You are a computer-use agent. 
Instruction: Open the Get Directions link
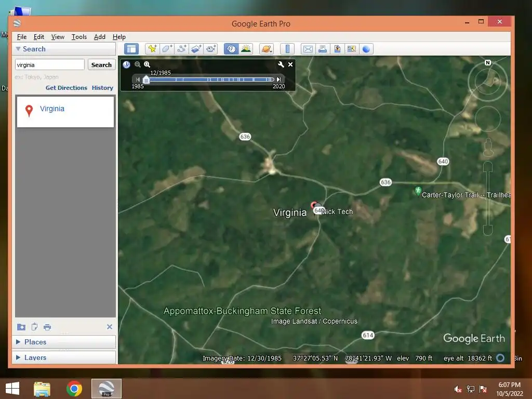point(66,87)
